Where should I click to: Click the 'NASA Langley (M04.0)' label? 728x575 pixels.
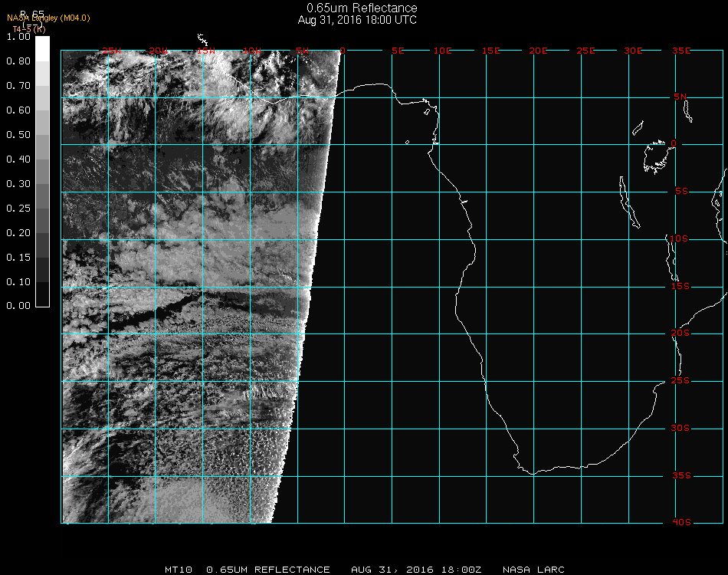coord(48,18)
